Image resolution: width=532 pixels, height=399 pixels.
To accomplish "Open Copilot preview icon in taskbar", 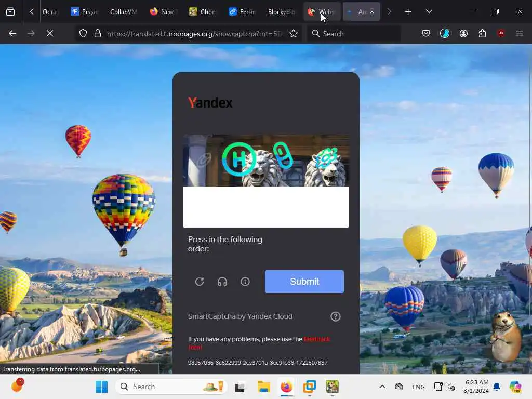I will pos(515,387).
